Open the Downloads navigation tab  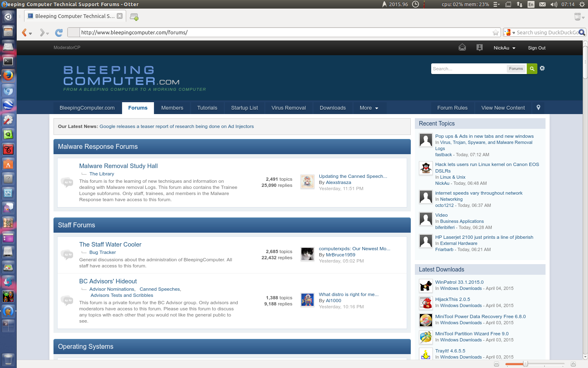pos(333,108)
